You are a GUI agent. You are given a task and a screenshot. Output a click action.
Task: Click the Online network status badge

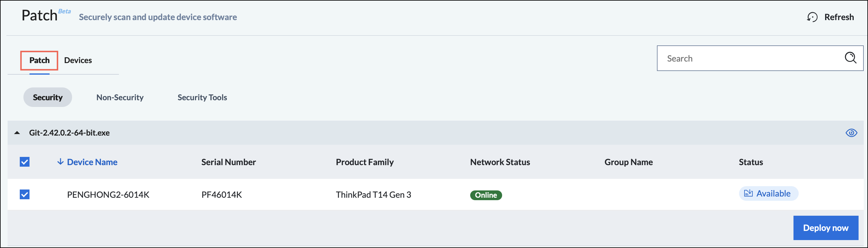point(486,195)
